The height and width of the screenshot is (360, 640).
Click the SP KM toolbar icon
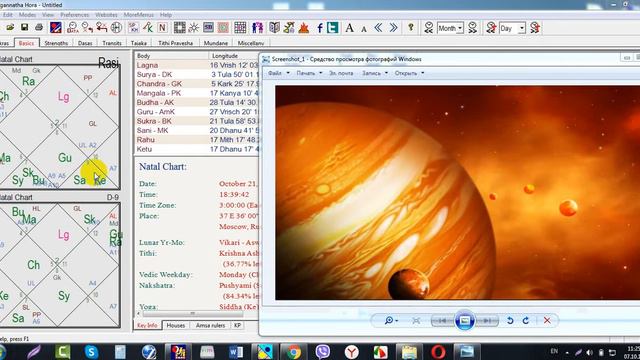tap(133, 28)
